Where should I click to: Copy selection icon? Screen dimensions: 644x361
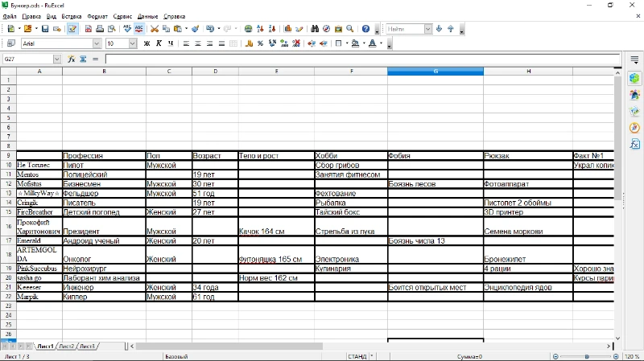click(167, 29)
